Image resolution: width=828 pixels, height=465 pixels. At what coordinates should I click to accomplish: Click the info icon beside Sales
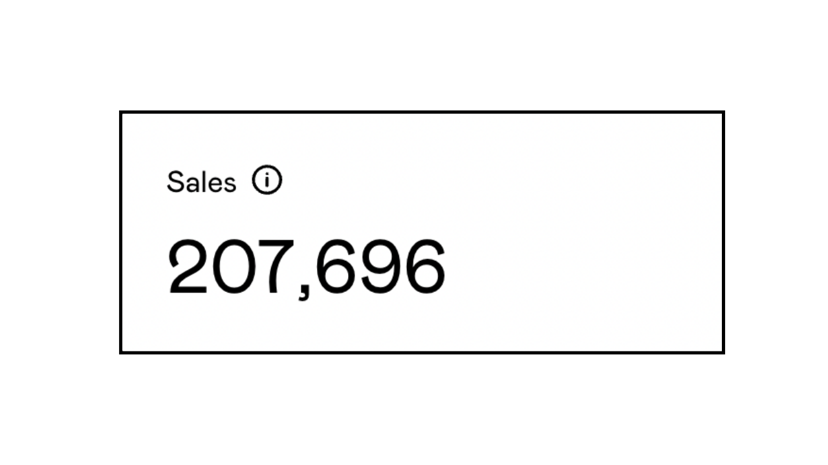tap(267, 180)
